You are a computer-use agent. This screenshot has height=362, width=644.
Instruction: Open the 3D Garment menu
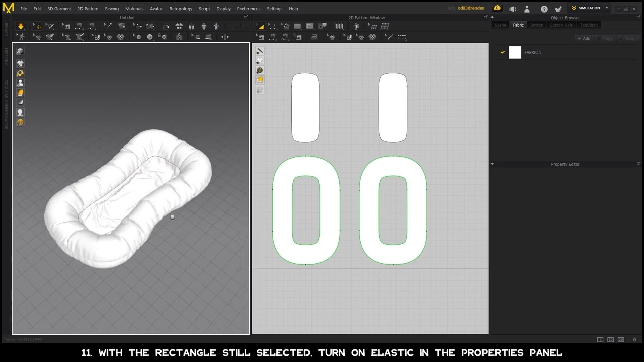[59, 9]
